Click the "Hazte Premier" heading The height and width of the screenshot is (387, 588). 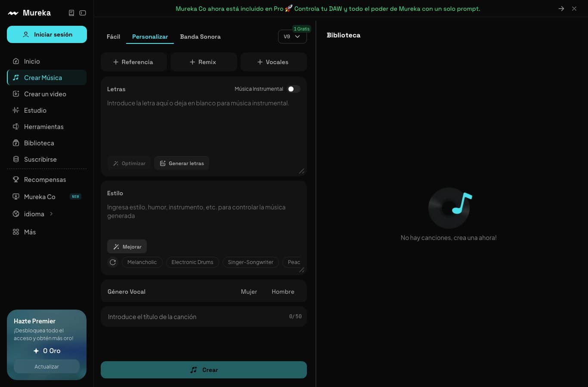[x=34, y=321]
